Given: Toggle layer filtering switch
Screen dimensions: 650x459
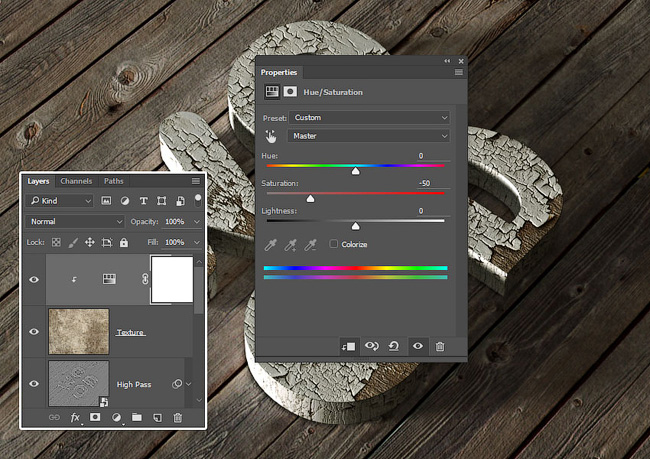Looking at the screenshot, I should 198,201.
